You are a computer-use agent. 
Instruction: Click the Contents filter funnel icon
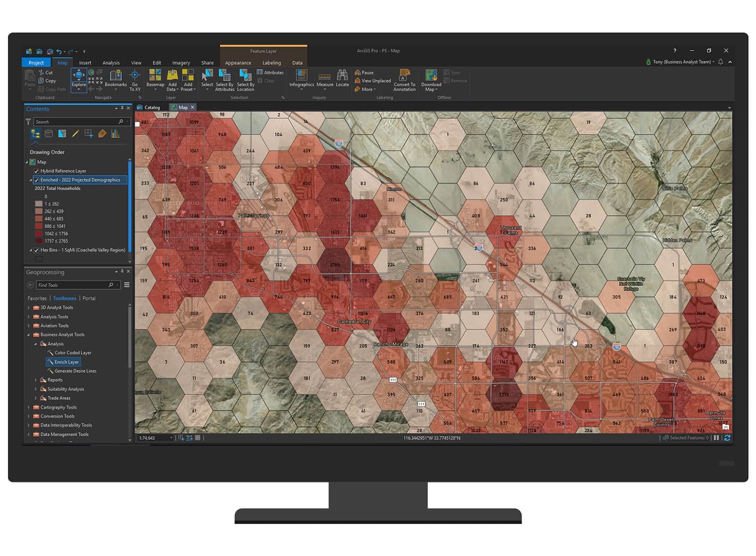pyautogui.click(x=28, y=122)
